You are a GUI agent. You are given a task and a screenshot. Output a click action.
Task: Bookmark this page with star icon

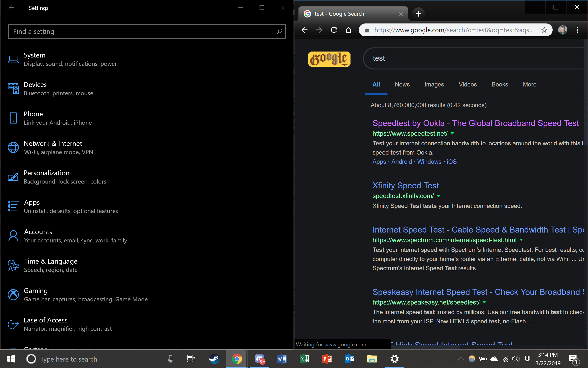(544, 30)
